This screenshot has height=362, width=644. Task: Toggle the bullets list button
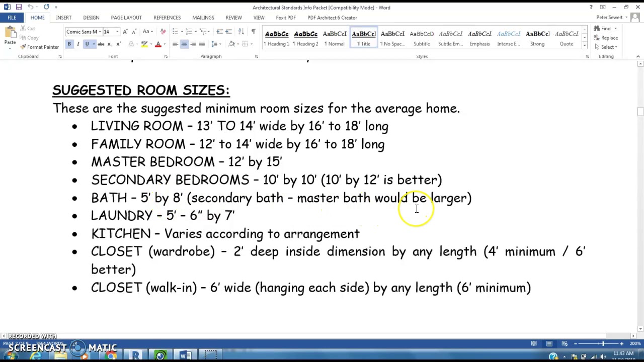(x=175, y=32)
